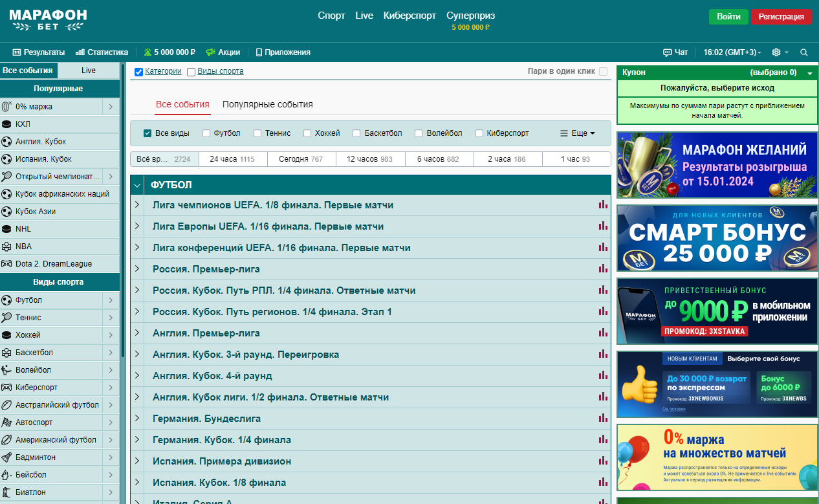Image resolution: width=819 pixels, height=504 pixels.
Task: Enable Пари в один клик checkbox
Action: click(x=604, y=72)
